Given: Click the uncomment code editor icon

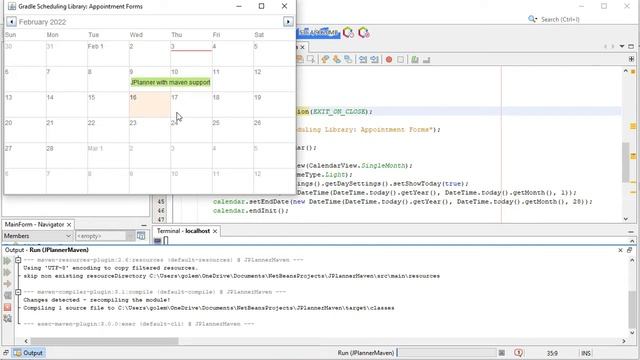Looking at the screenshot, I should click(x=427, y=60).
